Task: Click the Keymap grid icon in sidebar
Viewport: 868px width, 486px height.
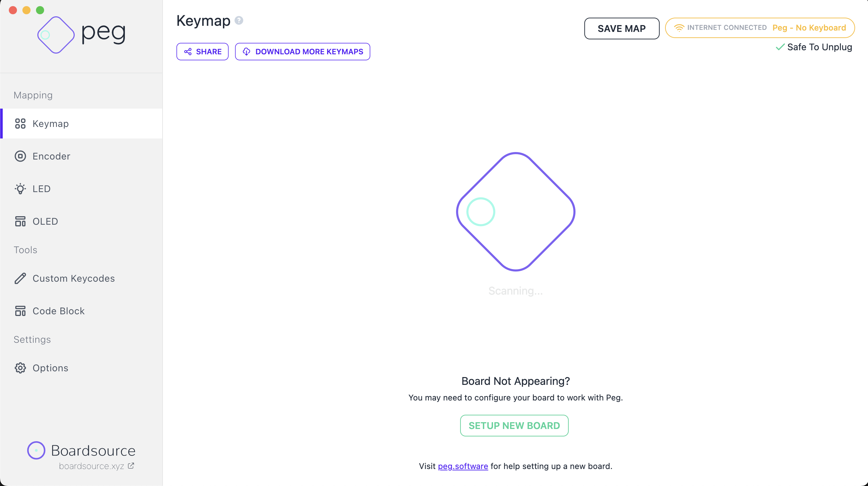Action: point(20,124)
